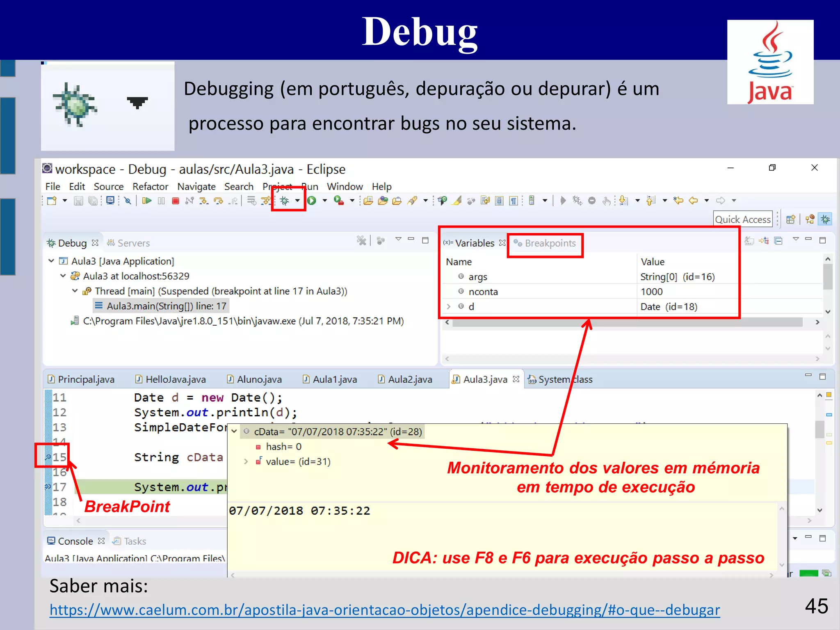The width and height of the screenshot is (840, 630).
Task: Click the Debug perspective bug icon
Action: coord(825,219)
